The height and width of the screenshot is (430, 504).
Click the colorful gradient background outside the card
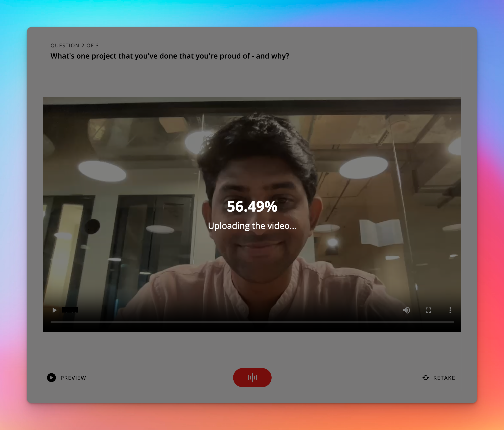(252, 12)
